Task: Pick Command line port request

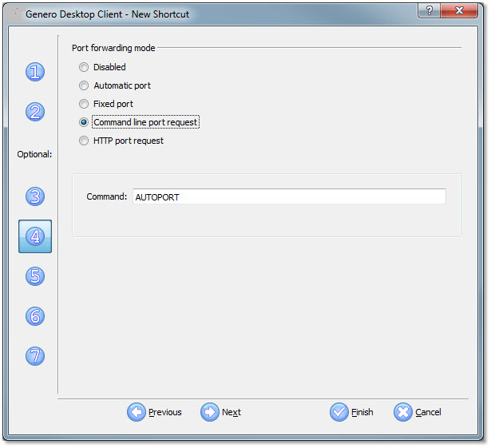Action: (139, 122)
